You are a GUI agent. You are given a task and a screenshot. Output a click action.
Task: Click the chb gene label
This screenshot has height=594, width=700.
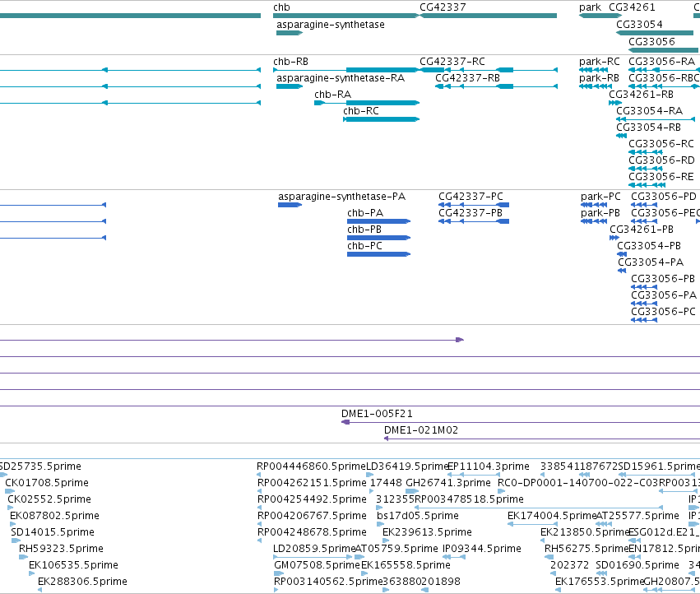pos(281,7)
